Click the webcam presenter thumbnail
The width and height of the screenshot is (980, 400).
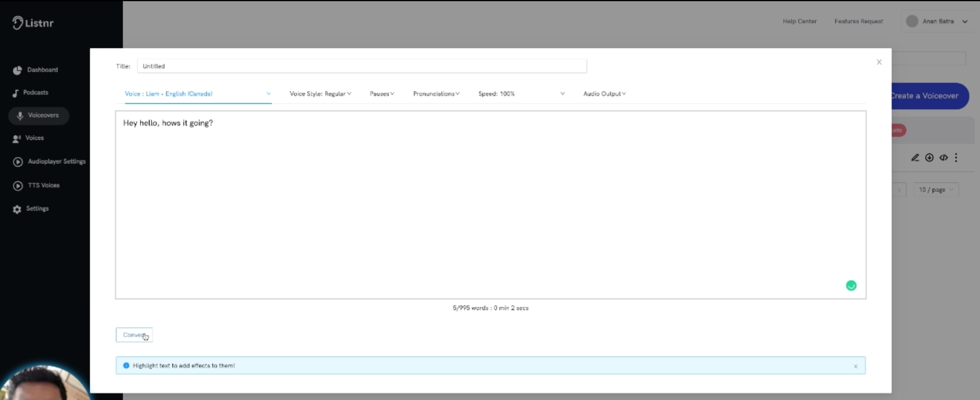(45, 383)
